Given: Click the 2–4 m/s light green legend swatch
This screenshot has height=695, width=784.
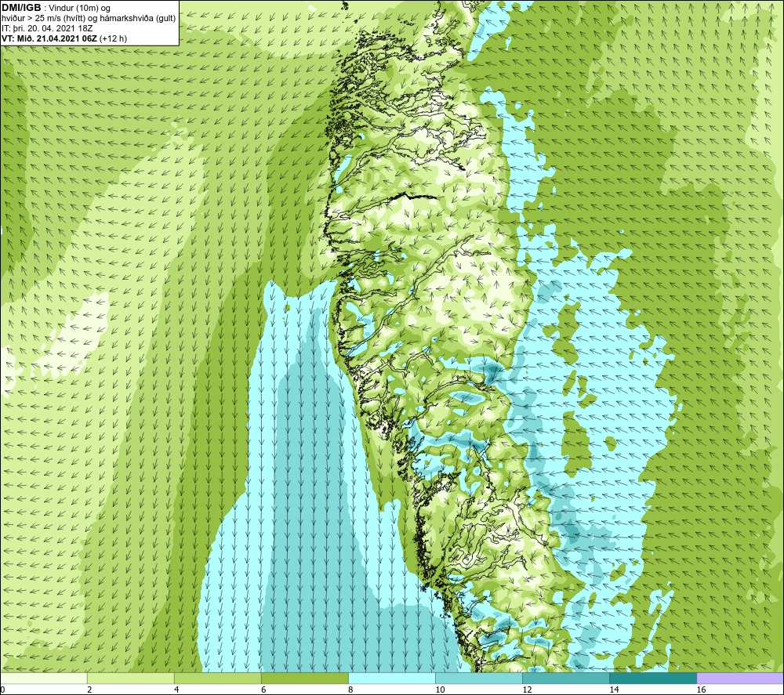Looking at the screenshot, I should click(x=130, y=678).
